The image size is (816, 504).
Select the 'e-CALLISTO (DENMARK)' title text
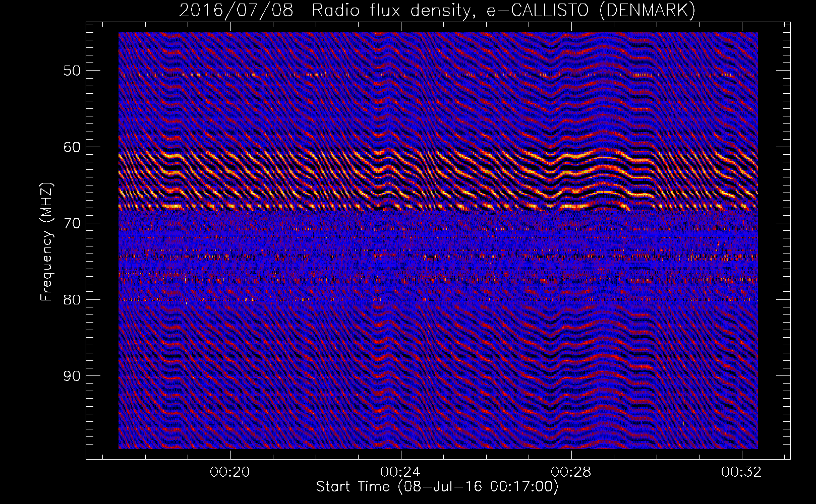[591, 11]
